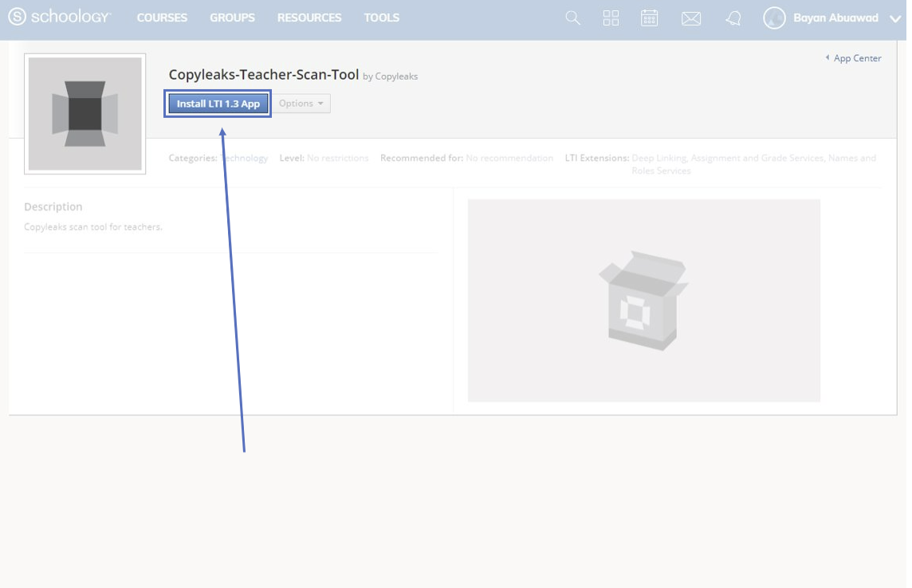
Task: Open the COURSES menu
Action: tap(162, 18)
